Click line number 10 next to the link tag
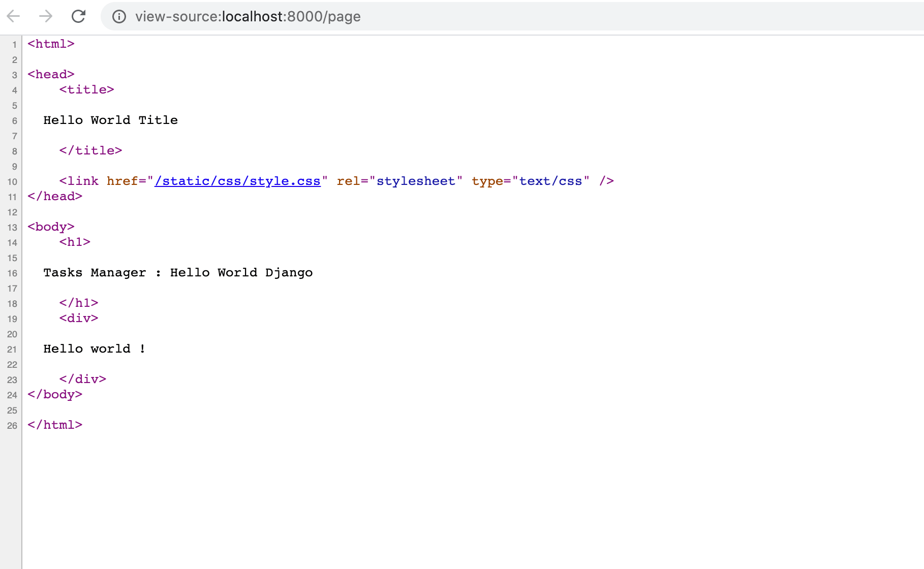This screenshot has height=569, width=924. (x=12, y=182)
